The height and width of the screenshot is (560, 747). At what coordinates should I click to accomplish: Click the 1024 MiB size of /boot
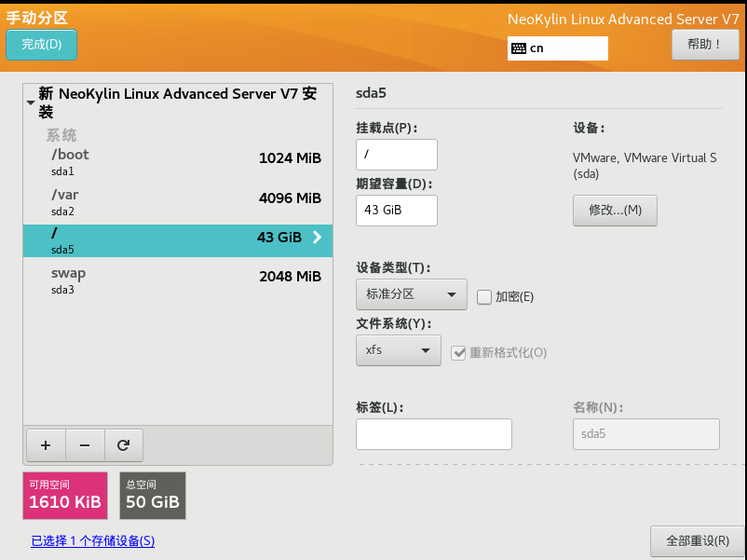tap(290, 158)
